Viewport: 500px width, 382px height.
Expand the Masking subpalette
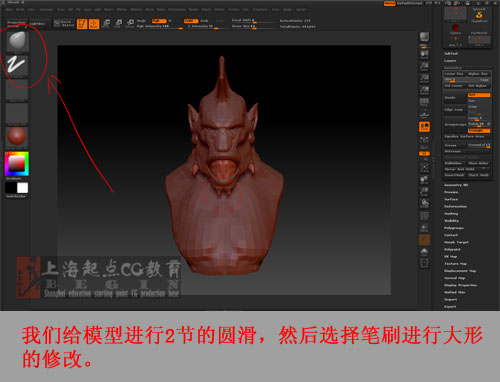click(451, 214)
